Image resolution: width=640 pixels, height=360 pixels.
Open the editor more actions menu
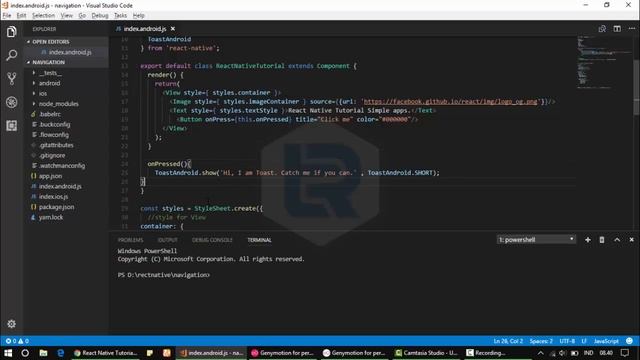(631, 29)
